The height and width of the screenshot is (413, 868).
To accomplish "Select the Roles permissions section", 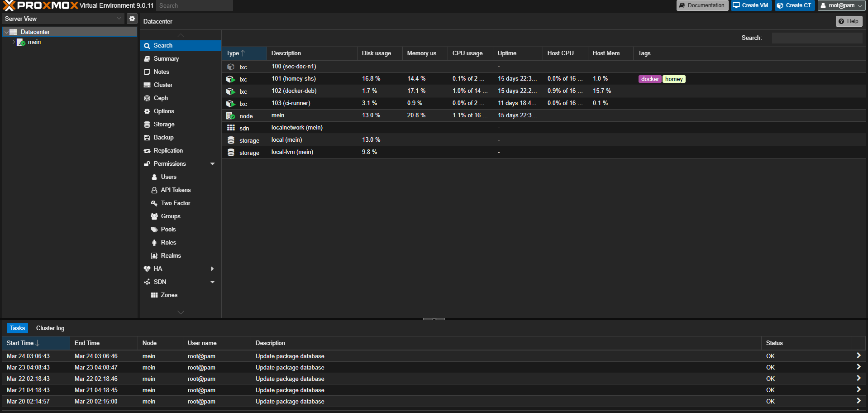I will point(168,242).
